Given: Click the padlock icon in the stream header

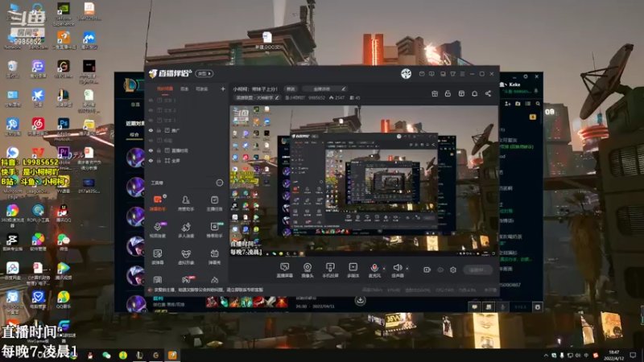Looking at the screenshot, I should pyautogui.click(x=448, y=93).
